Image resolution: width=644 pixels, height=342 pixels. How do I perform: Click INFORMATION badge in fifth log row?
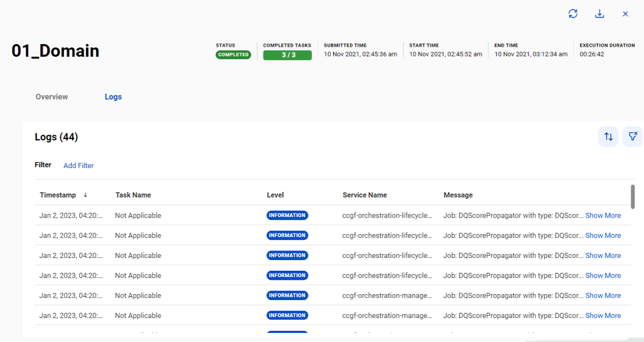pos(287,296)
